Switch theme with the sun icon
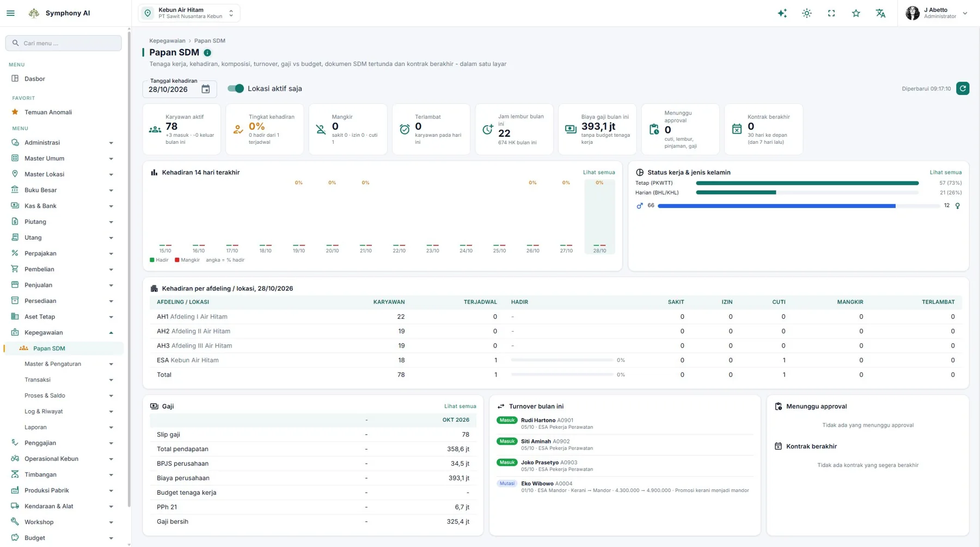The image size is (980, 547). (x=807, y=13)
